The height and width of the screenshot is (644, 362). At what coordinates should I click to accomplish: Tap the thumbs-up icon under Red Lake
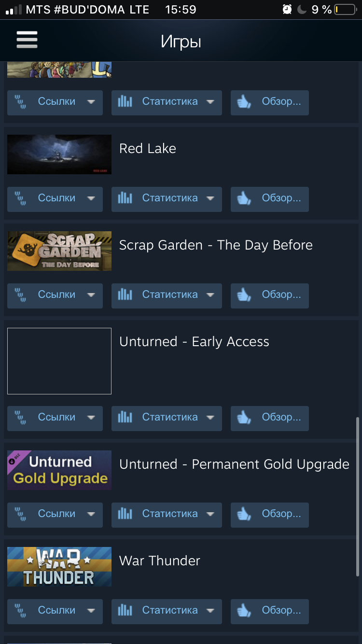244,198
